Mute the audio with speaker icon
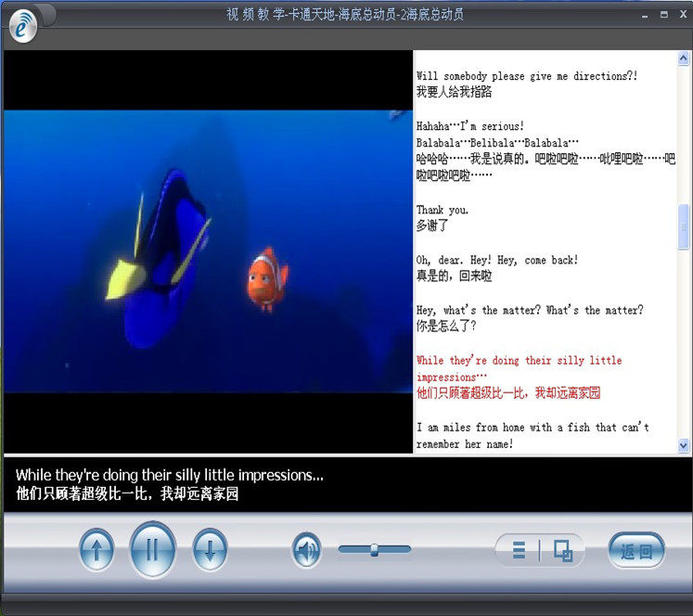Screen dimensions: 693x616 306,550
